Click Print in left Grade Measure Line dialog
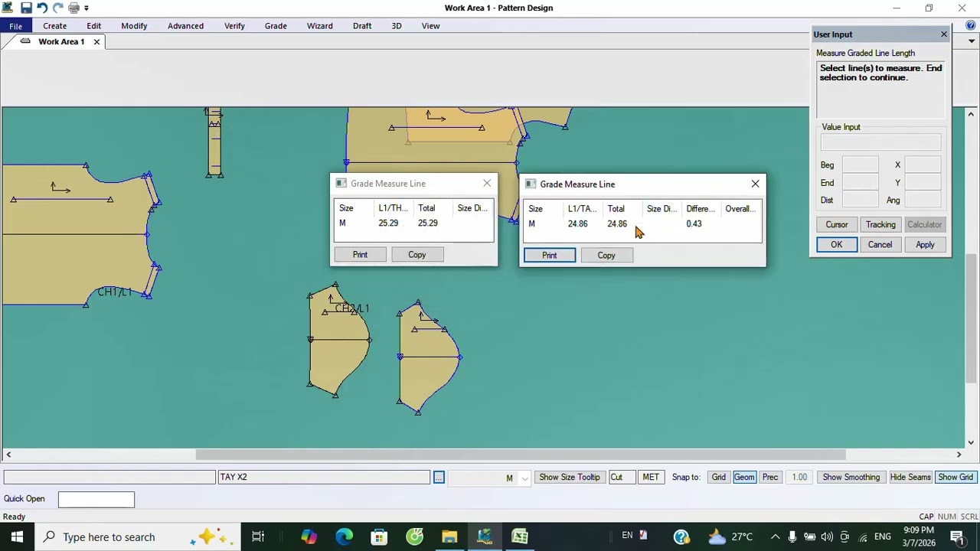Image resolution: width=980 pixels, height=551 pixels. point(360,255)
